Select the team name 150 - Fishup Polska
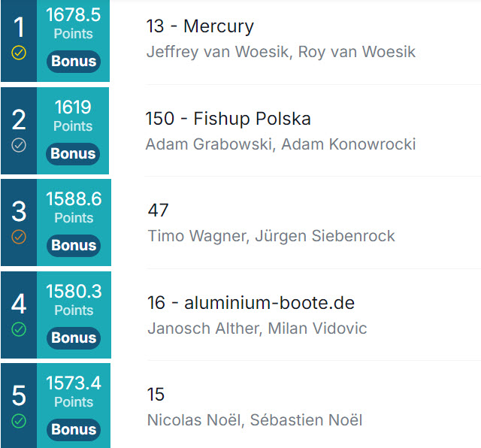 [228, 119]
